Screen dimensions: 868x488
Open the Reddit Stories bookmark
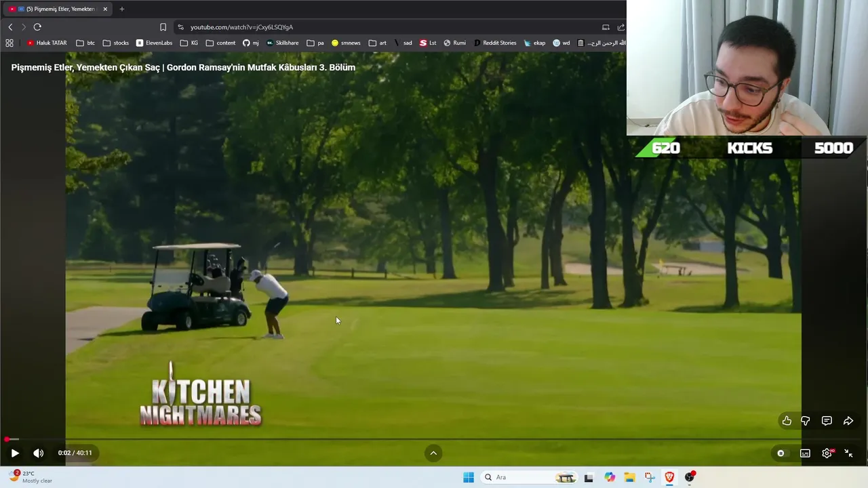click(x=495, y=43)
